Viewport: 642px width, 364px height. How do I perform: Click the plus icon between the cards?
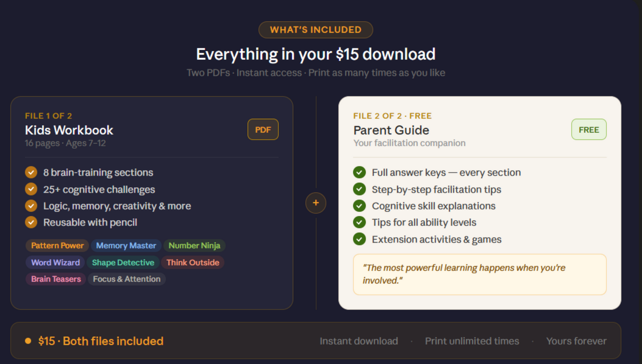316,203
